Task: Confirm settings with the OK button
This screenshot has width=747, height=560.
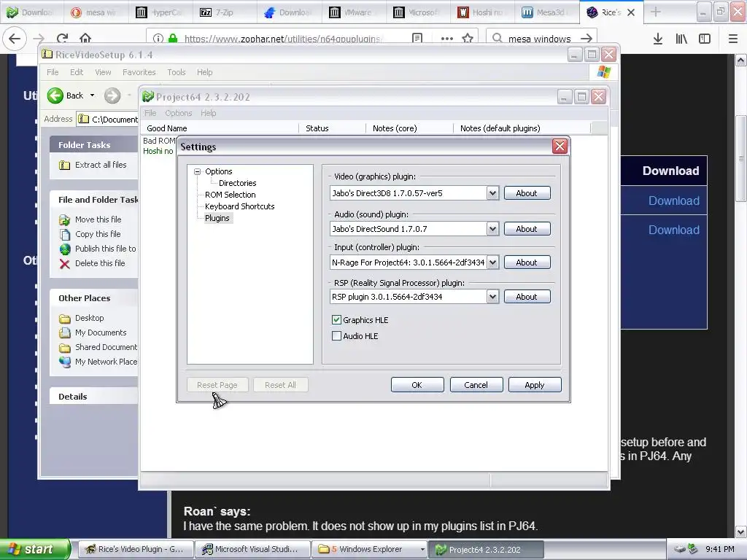Action: (x=417, y=385)
